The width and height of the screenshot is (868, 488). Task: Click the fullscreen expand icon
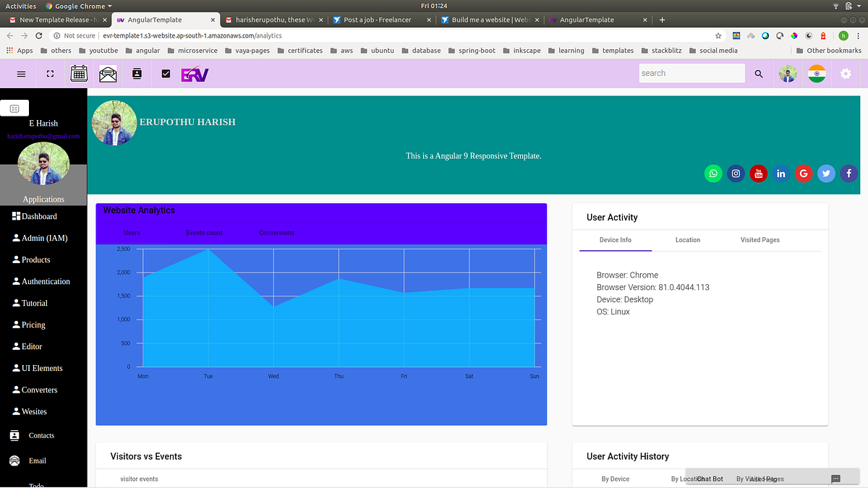(49, 73)
